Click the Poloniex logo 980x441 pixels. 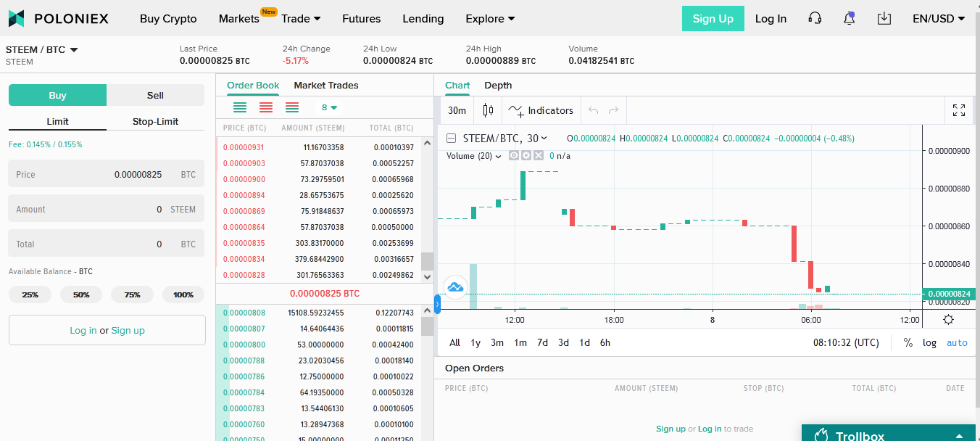click(x=59, y=19)
